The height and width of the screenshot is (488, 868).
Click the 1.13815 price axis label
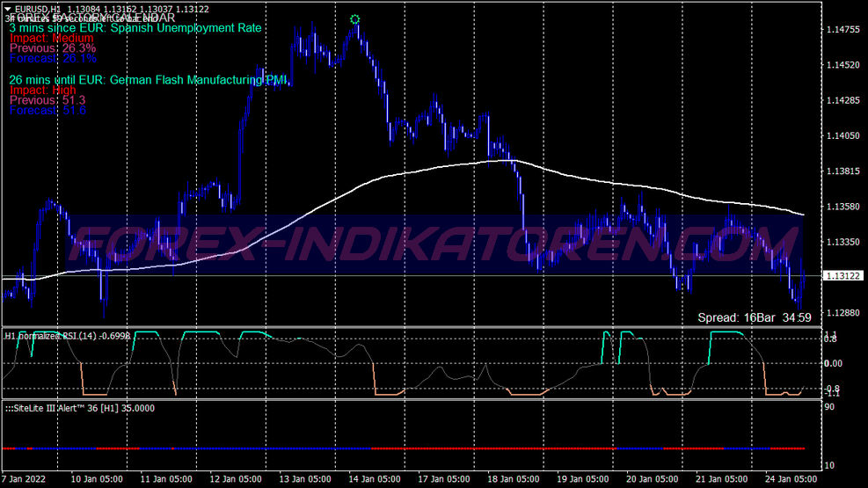843,171
